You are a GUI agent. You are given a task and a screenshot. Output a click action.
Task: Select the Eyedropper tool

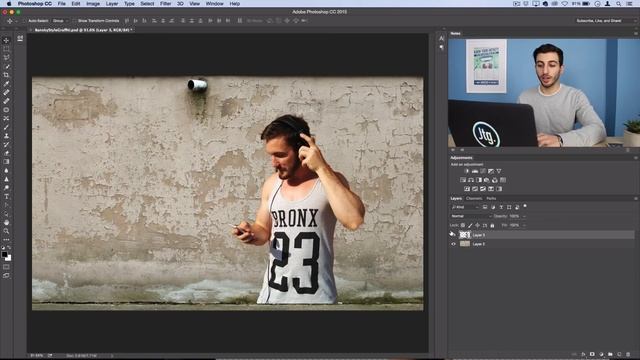click(6, 84)
